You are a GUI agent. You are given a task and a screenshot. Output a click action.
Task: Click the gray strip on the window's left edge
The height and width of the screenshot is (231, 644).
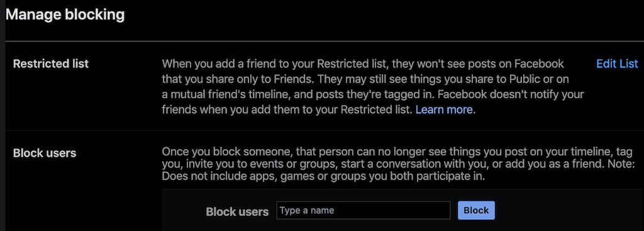[x=2, y=116]
